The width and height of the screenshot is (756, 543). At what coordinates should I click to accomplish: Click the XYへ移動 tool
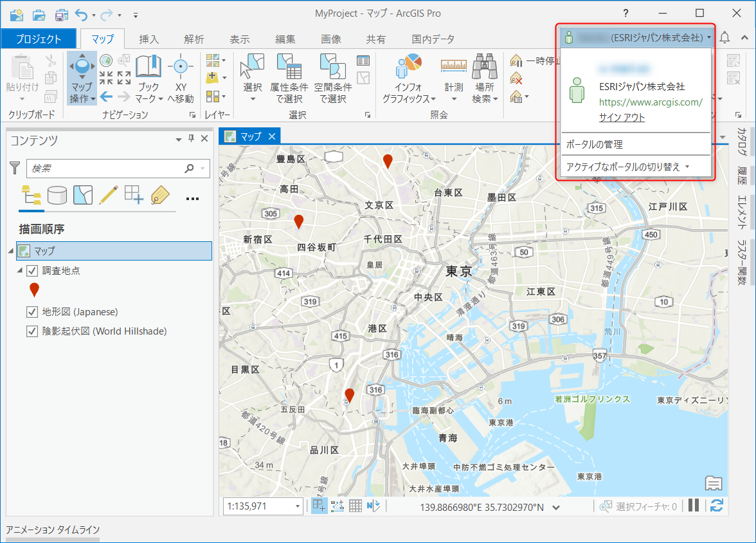(181, 78)
